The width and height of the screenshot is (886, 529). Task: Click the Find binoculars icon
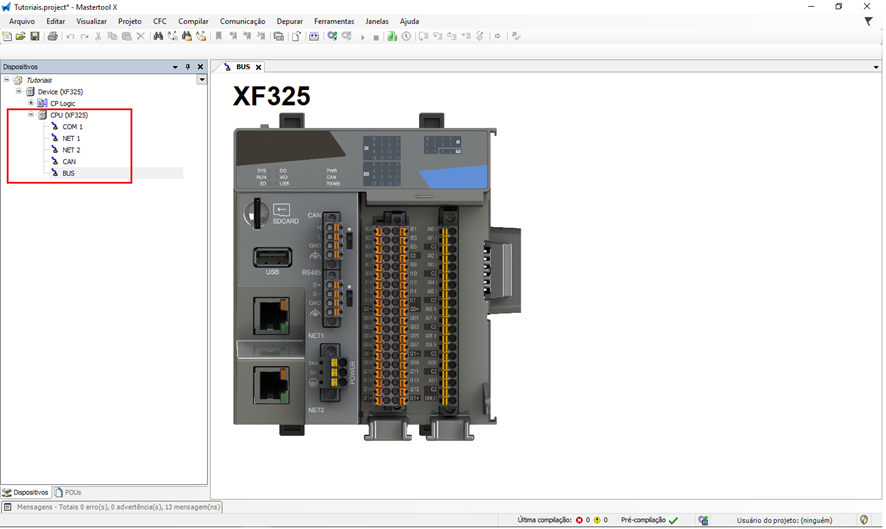click(x=158, y=37)
